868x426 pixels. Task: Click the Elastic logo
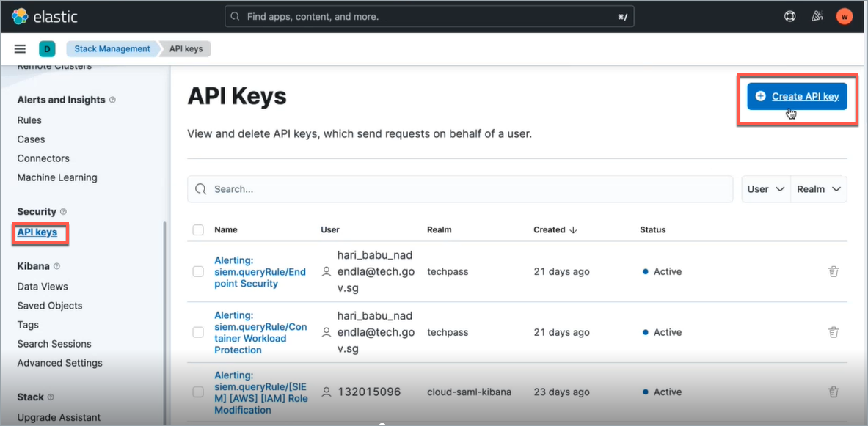(44, 16)
